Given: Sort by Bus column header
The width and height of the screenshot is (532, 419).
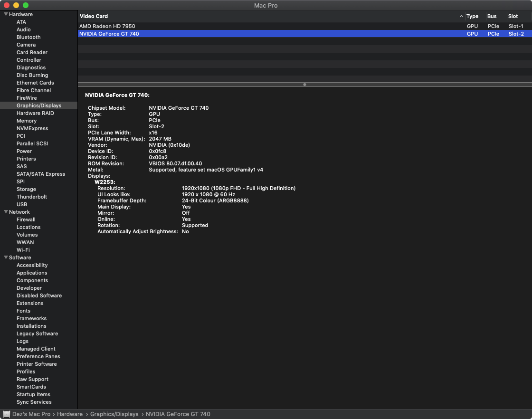Looking at the screenshot, I should click(492, 16).
